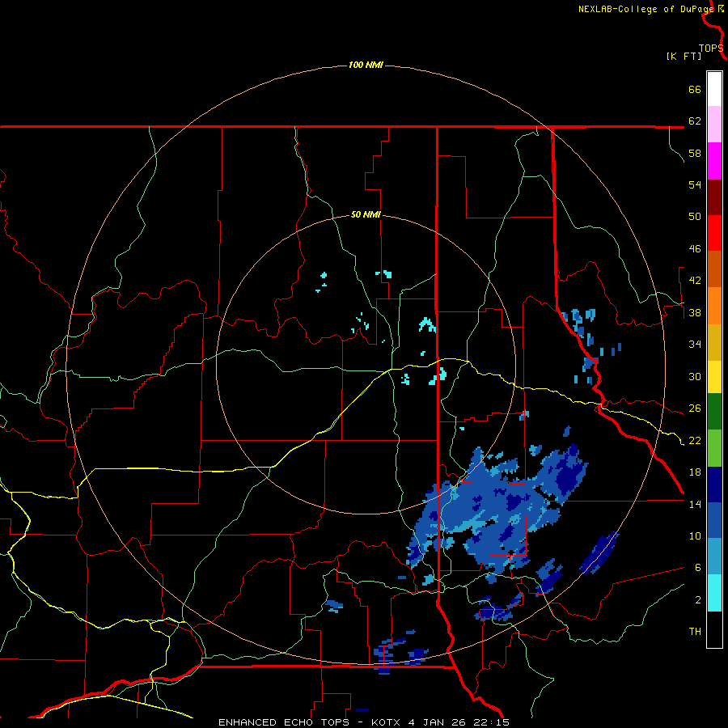
Task: Click the gold 34 kft legend swatch
Action: pyautogui.click(x=714, y=343)
